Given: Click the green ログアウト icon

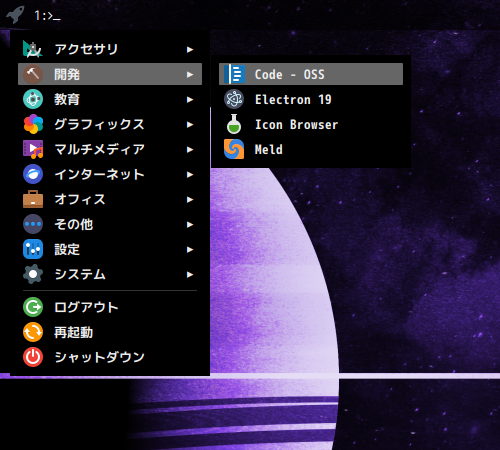Looking at the screenshot, I should [33, 307].
